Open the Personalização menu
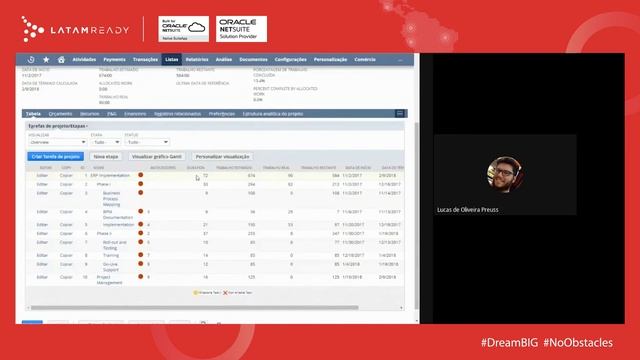The height and width of the screenshot is (360, 640). coord(330,60)
